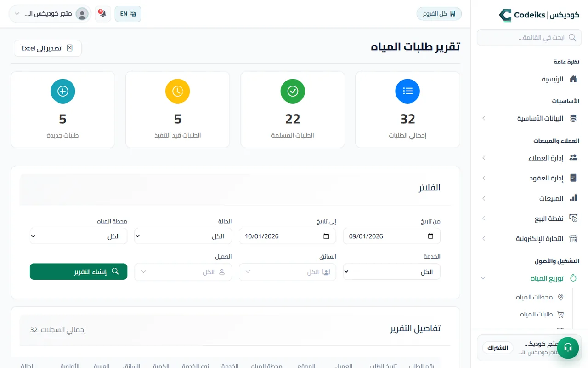
Task: Click the user avatar icon
Action: (x=82, y=14)
